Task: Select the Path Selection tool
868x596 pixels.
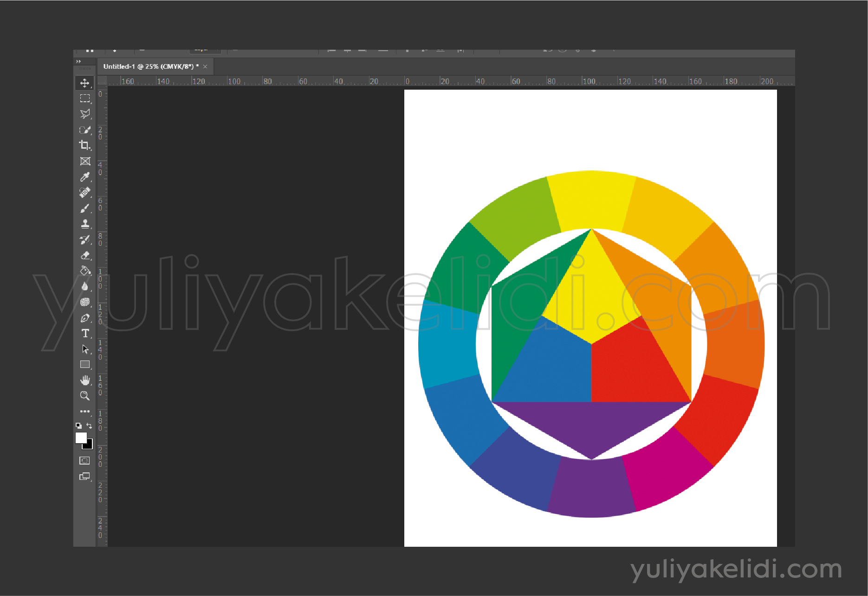Action: 84,349
